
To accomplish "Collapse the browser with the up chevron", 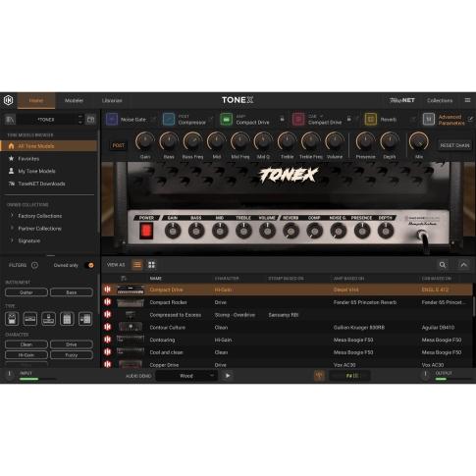I will (x=464, y=265).
